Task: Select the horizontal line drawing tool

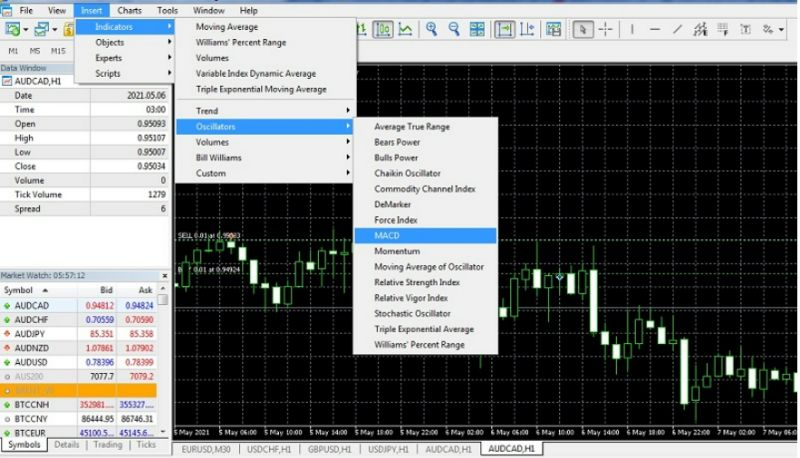Action: [655, 30]
